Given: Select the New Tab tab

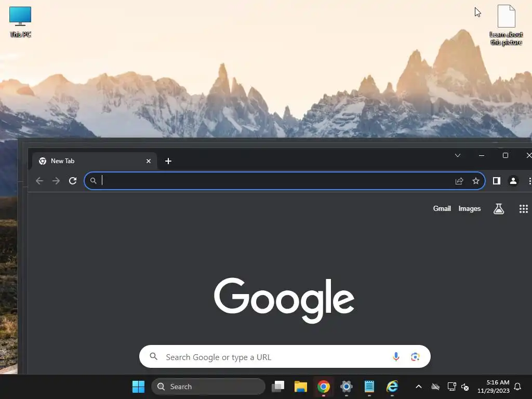Looking at the screenshot, I should 95,161.
